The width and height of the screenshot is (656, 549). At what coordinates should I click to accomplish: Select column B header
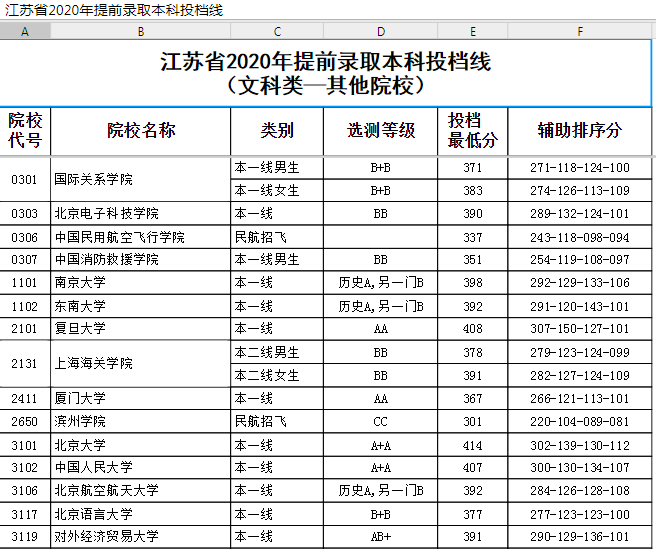click(141, 31)
